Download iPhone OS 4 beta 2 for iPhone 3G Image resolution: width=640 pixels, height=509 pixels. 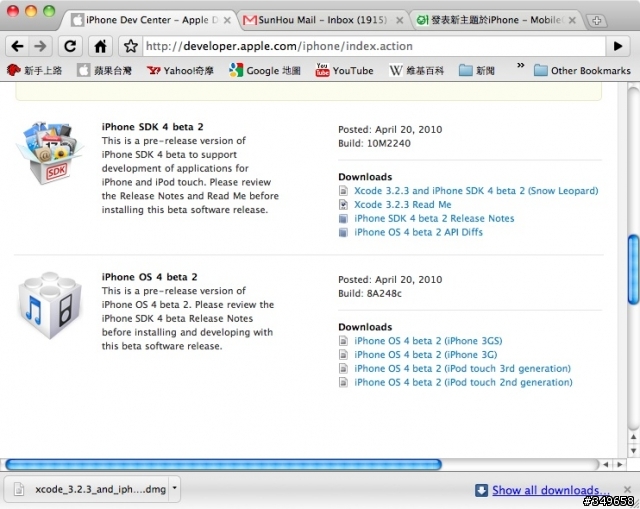426,355
